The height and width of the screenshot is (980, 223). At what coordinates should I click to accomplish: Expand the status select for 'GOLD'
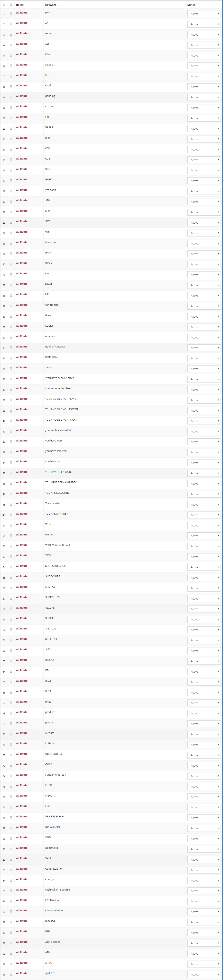tap(204, 766)
